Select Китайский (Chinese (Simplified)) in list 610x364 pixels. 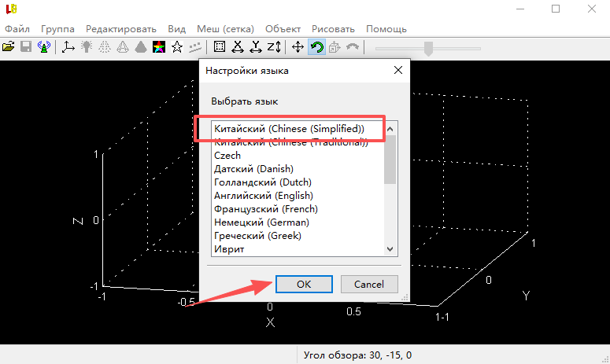click(x=289, y=128)
